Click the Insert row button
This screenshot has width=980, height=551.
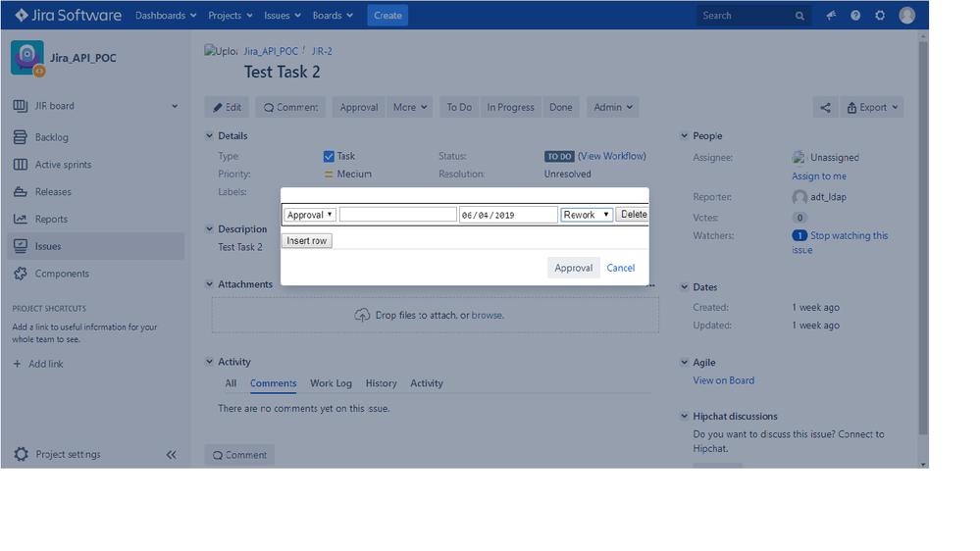[306, 240]
